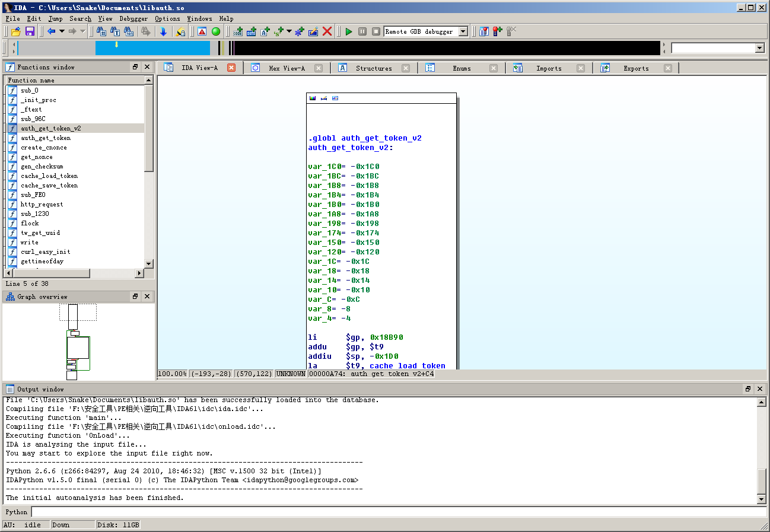Open the forward-navigation history dropdown arrow
This screenshot has height=532, width=770.
click(x=82, y=31)
